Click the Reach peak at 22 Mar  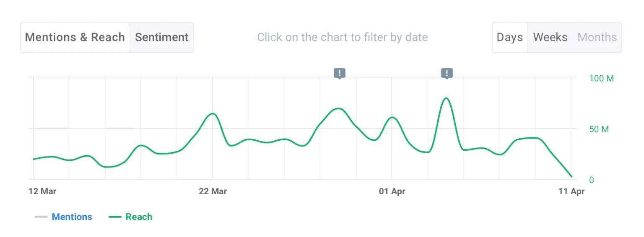pos(213,113)
